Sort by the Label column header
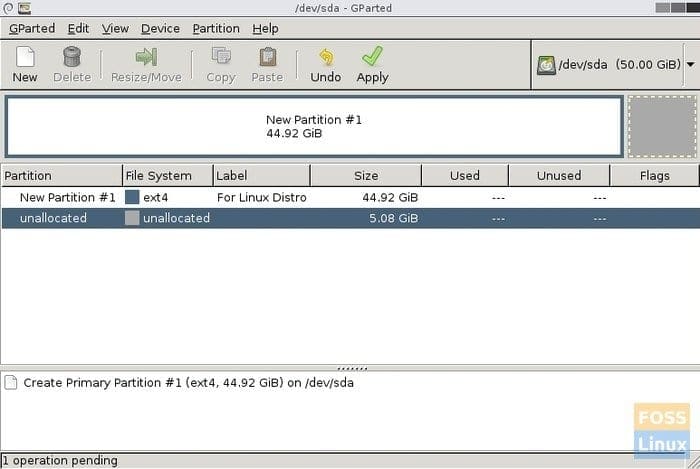The height and width of the screenshot is (469, 700). point(262,175)
